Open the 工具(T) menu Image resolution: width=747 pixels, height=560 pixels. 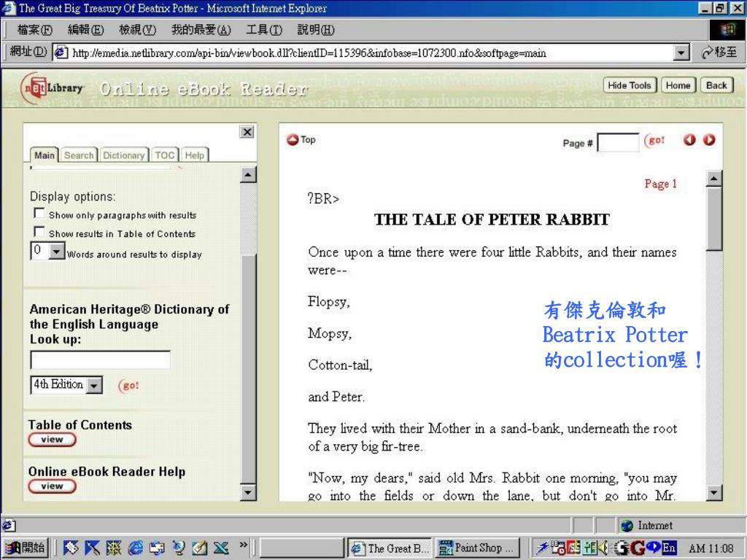click(x=264, y=30)
